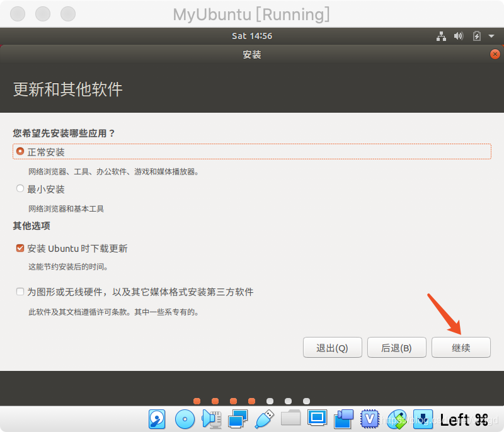Click the description listing 办公软件、游戏和媒体播放器
The width and height of the screenshot is (504, 432).
(114, 171)
